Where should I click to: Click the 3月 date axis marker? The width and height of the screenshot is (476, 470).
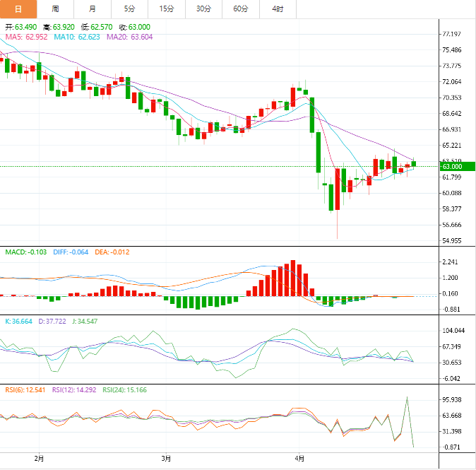pos(167,459)
